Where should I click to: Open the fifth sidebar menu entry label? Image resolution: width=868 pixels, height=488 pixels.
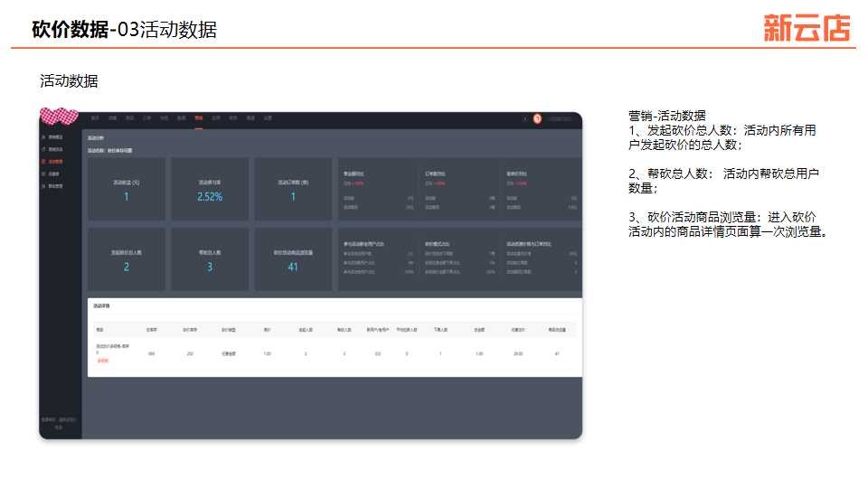55,186
